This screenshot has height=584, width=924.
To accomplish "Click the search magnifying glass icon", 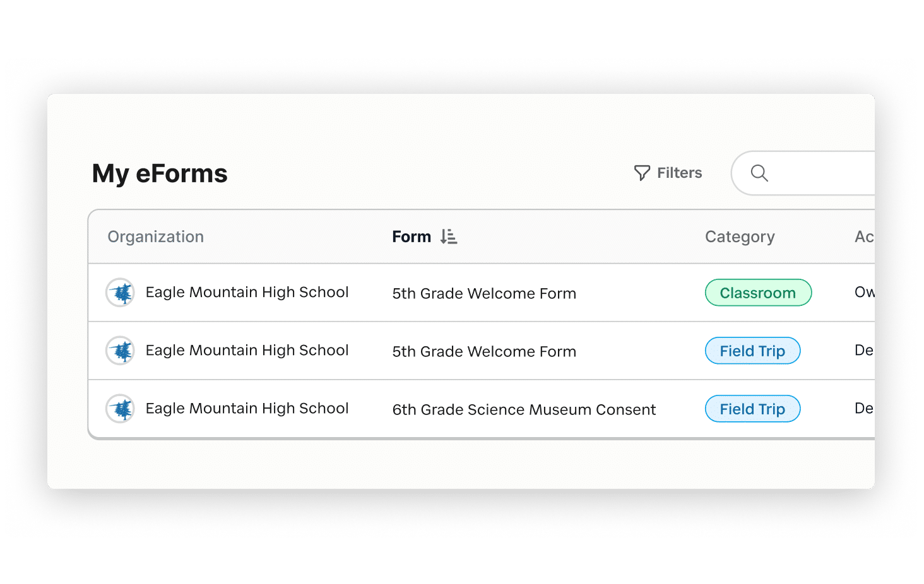I will [759, 173].
